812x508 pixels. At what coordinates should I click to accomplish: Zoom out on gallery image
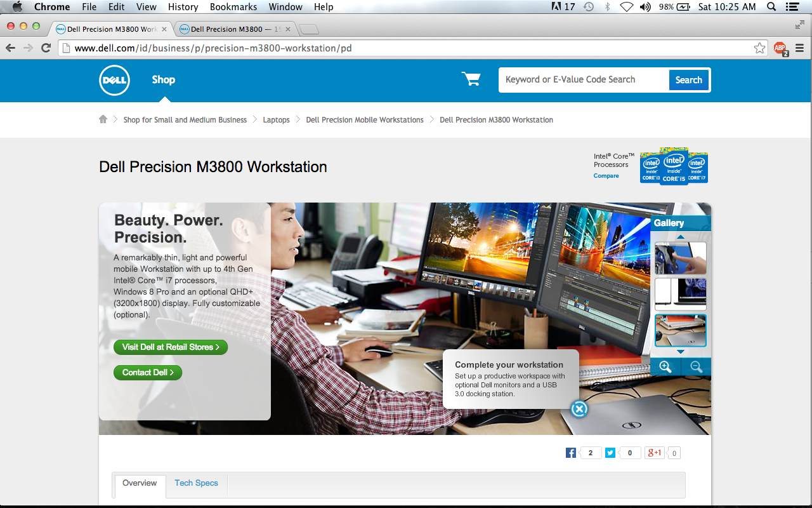click(x=696, y=366)
